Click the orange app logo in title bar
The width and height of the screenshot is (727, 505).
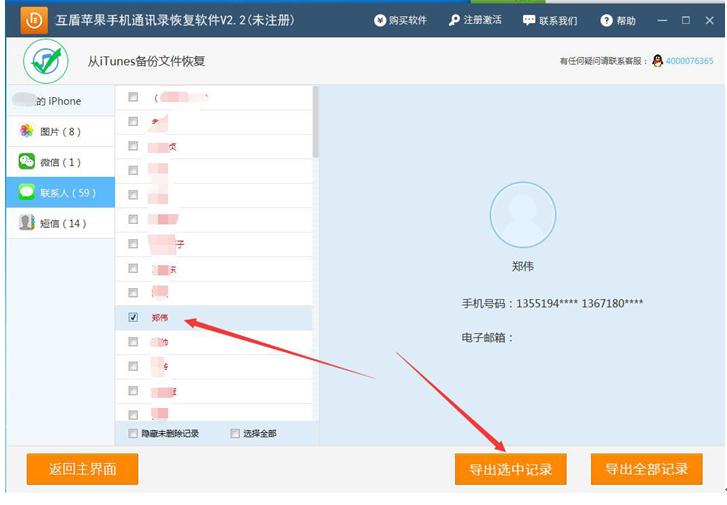(34, 20)
